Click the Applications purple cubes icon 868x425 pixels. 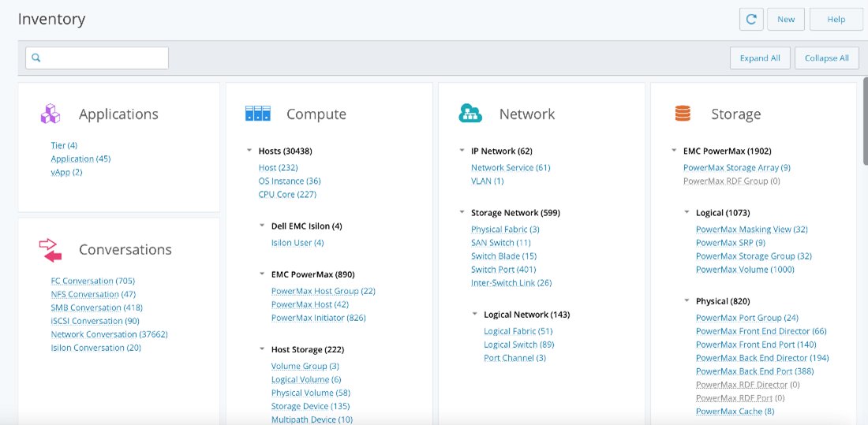click(x=50, y=114)
